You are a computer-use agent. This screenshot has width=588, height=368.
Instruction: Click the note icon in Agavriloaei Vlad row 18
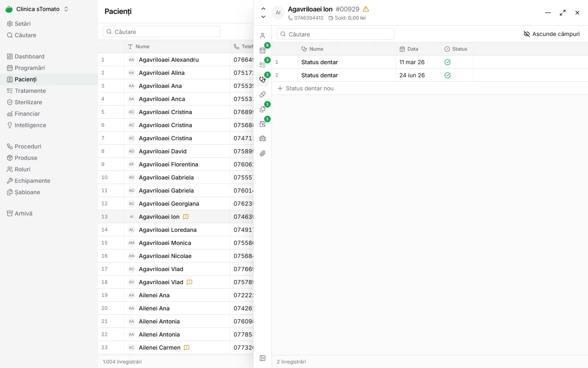click(x=189, y=282)
